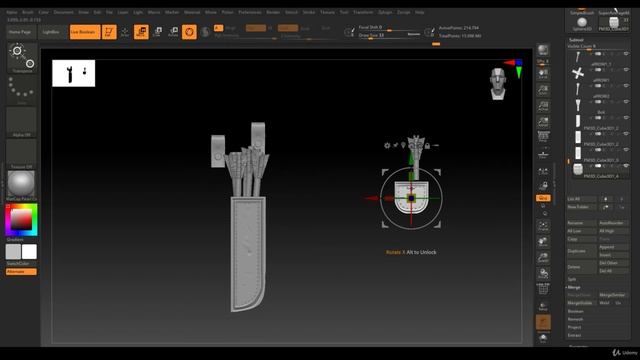
Task: Adjust the Draw Size slider
Action: tap(389, 36)
